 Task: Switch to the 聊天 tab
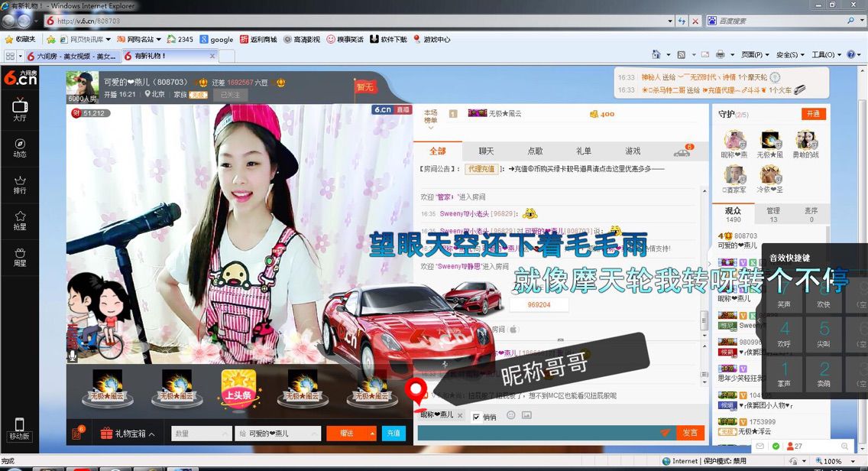pyautogui.click(x=486, y=151)
